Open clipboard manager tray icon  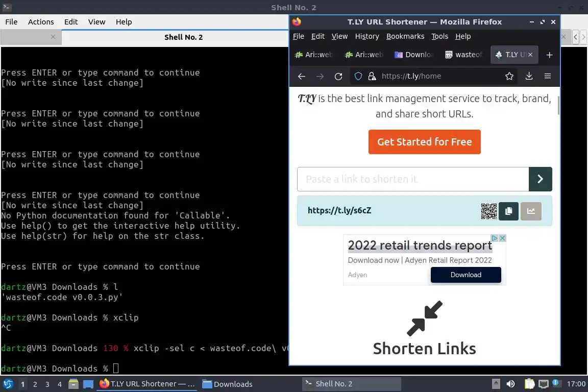click(x=529, y=384)
